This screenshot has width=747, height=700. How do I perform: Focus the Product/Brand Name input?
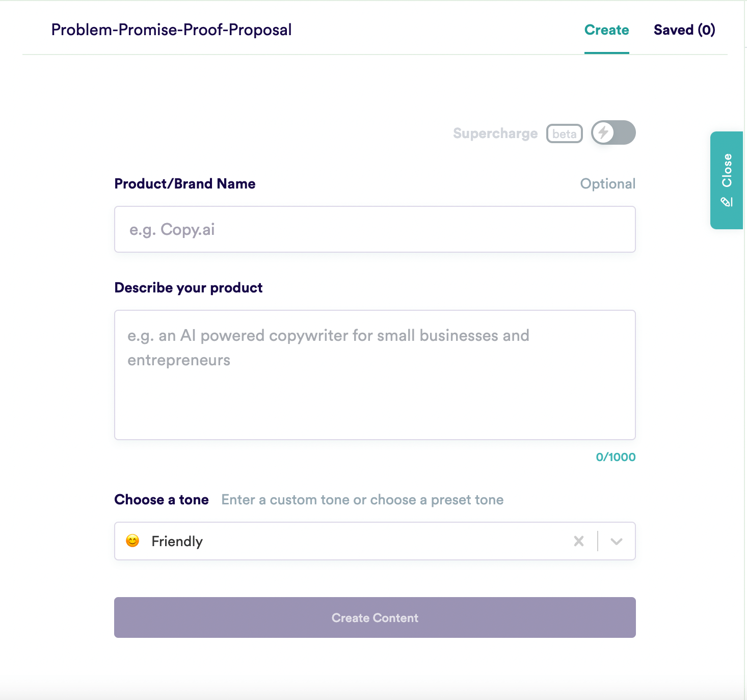point(375,229)
